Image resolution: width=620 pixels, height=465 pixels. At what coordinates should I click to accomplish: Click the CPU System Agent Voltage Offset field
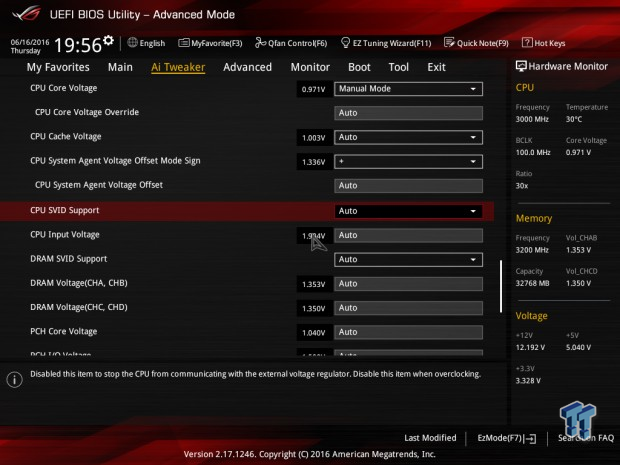408,186
